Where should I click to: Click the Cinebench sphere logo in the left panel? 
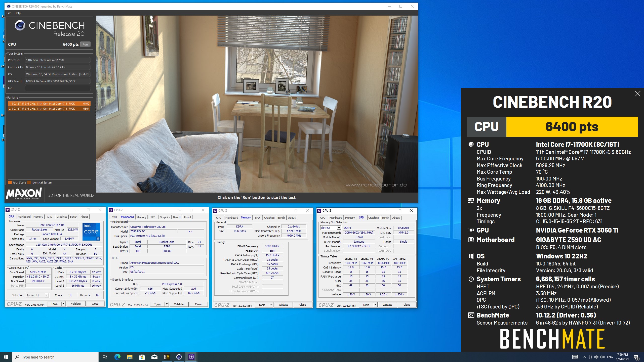click(x=20, y=25)
